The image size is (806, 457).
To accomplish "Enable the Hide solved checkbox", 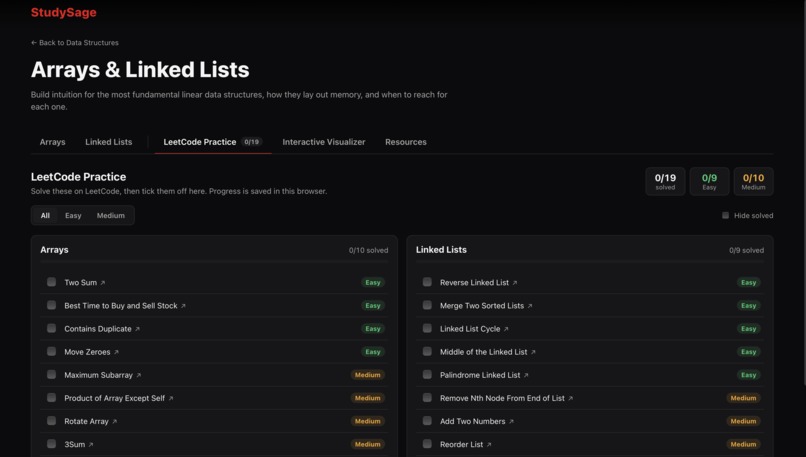I will (725, 215).
